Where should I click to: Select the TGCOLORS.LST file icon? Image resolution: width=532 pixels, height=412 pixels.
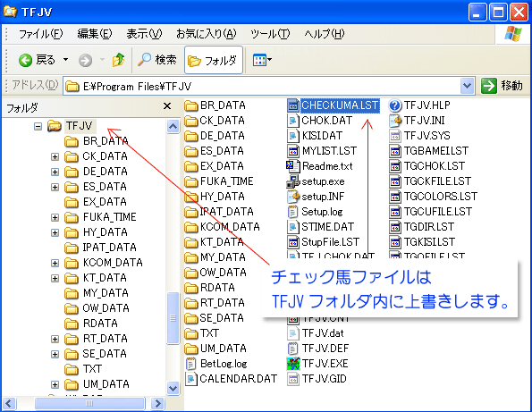[x=395, y=197]
